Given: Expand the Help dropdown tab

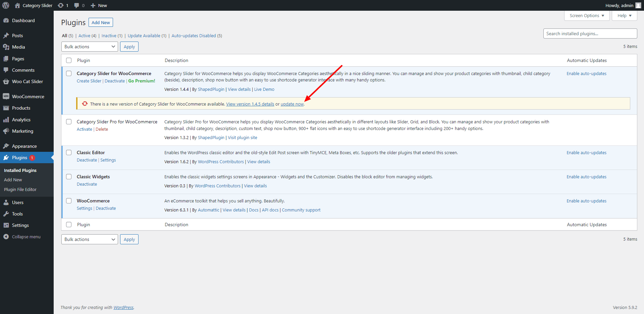Looking at the screenshot, I should tap(624, 16).
